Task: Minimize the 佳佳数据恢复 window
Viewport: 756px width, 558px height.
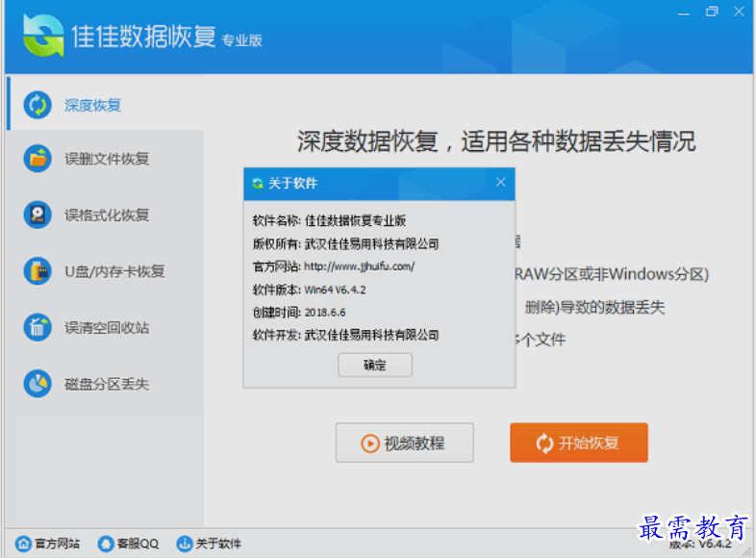Action: point(683,13)
